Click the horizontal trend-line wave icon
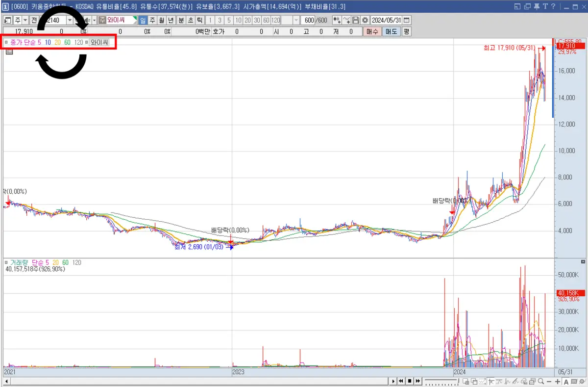The width and height of the screenshot is (588, 387). tap(499, 381)
